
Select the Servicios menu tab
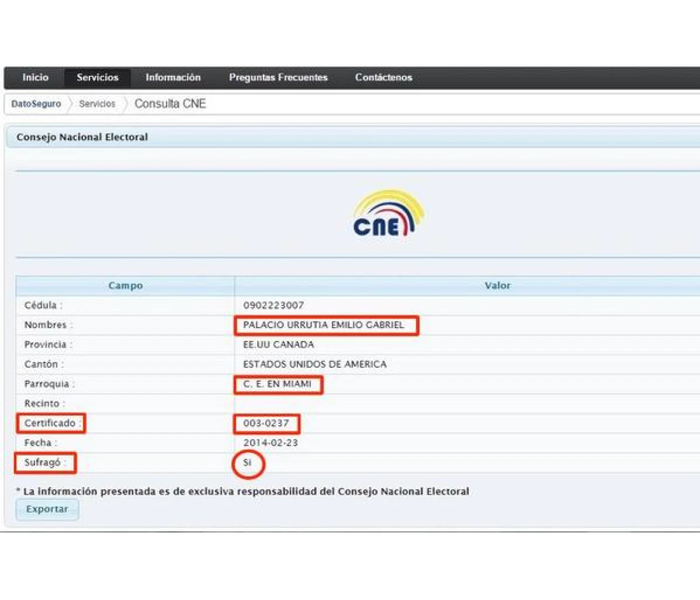[97, 77]
